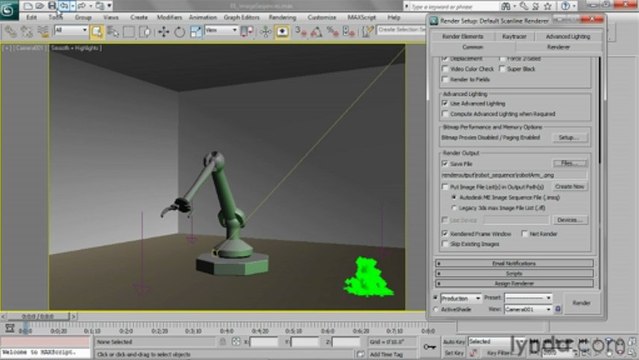Enable the Super Black checkbox
Viewport: 639px width, 360px height.
click(502, 69)
